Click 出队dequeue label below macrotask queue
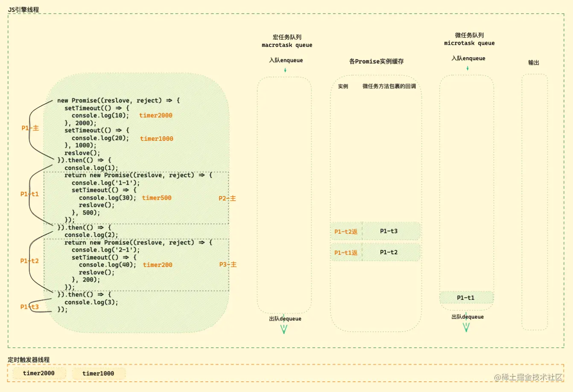573x392 pixels. click(x=285, y=319)
